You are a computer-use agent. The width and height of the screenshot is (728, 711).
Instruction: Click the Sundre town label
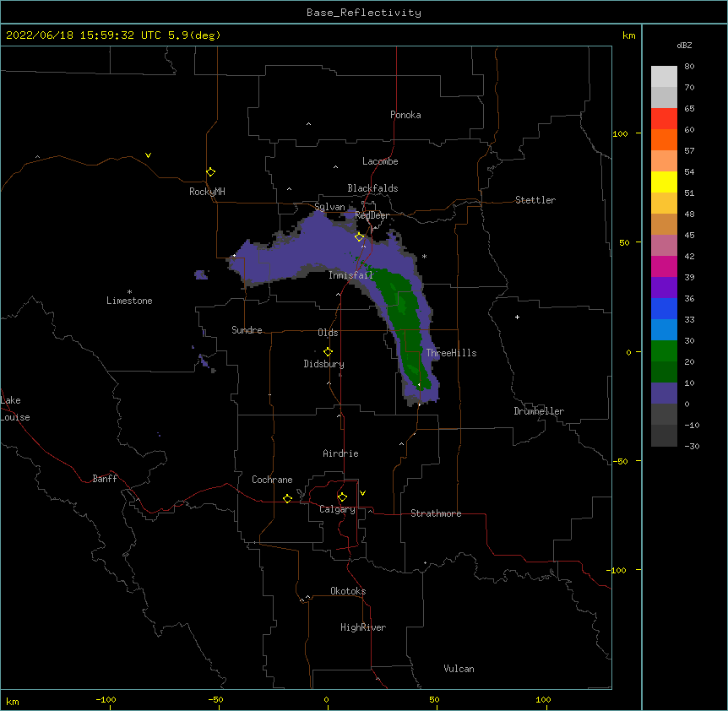[x=247, y=330]
